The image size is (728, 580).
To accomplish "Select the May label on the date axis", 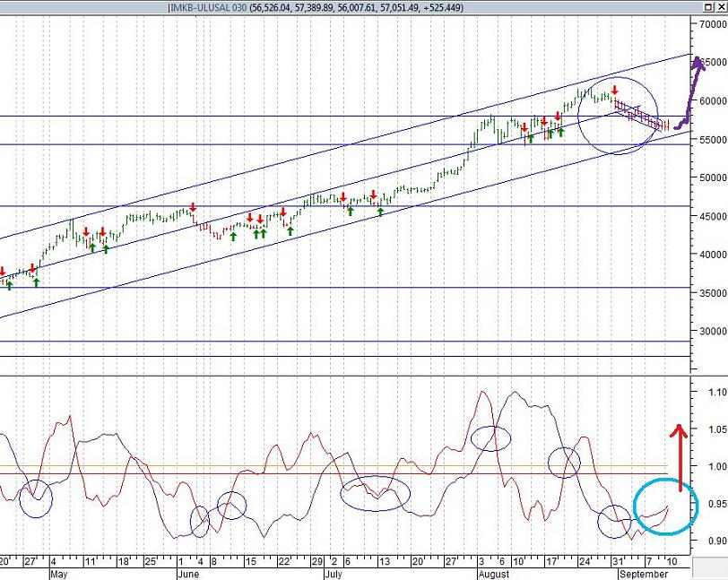I will click(59, 573).
